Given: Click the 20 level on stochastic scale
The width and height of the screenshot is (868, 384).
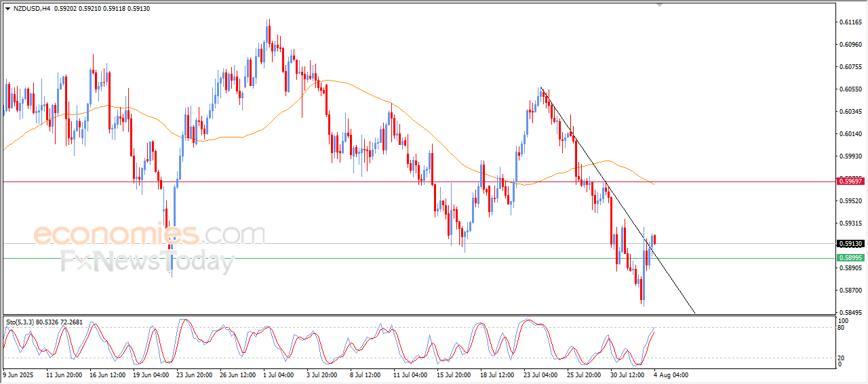Looking at the screenshot, I should point(842,358).
